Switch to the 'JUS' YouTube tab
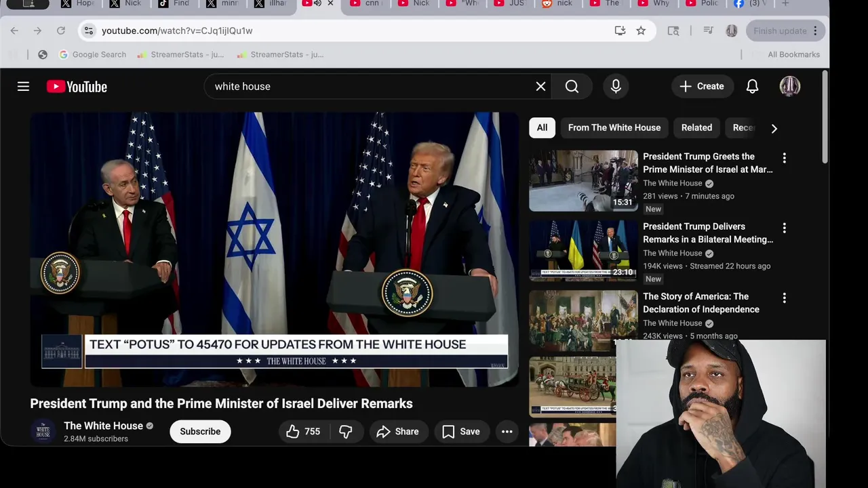868x488 pixels. pyautogui.click(x=511, y=3)
